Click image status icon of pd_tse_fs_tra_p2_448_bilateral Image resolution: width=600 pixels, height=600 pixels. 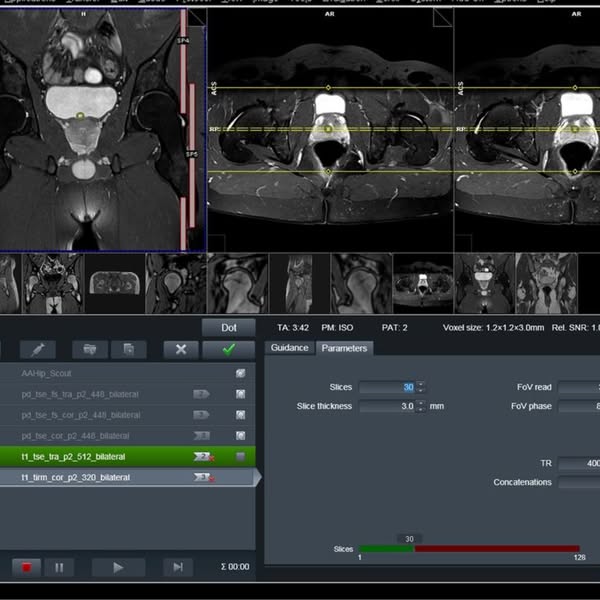pos(240,394)
